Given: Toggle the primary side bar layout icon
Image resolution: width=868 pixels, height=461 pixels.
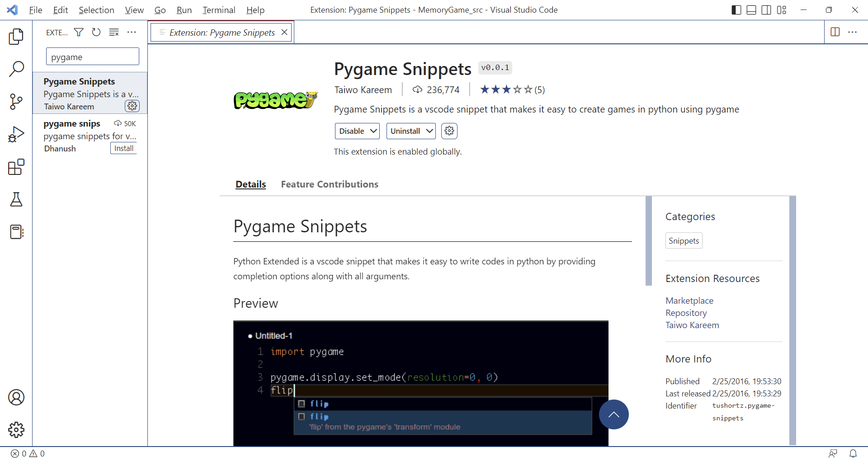Looking at the screenshot, I should click(736, 10).
